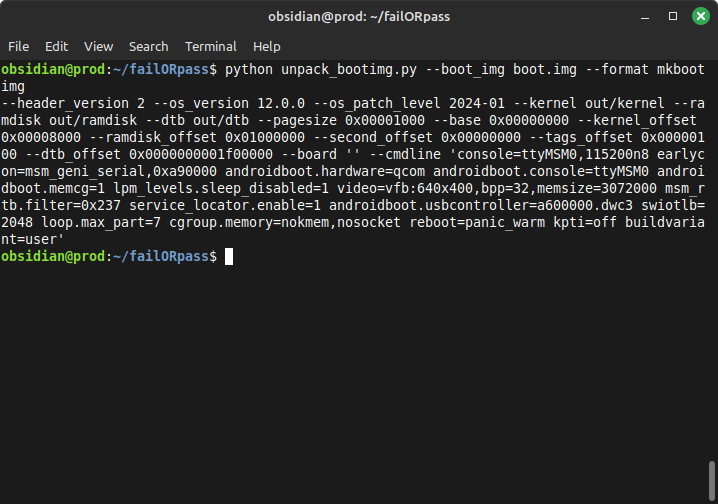Click the first obsidian@prod prompt text
718x504 pixels.
tap(50, 70)
